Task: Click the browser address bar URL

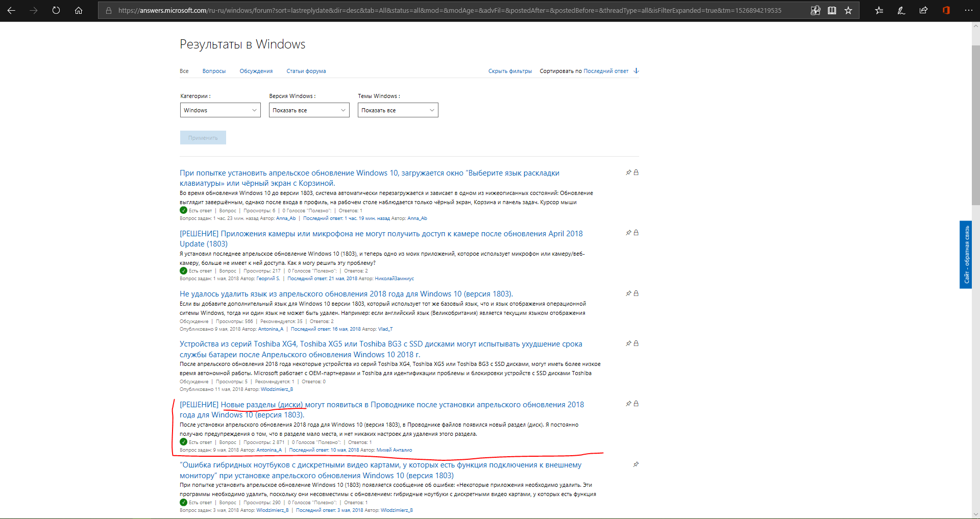Action: point(449,10)
